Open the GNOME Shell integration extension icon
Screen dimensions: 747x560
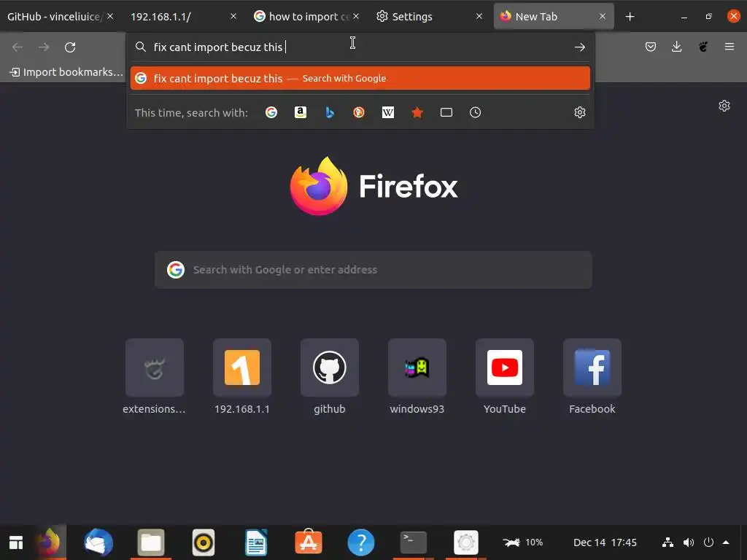tap(703, 47)
